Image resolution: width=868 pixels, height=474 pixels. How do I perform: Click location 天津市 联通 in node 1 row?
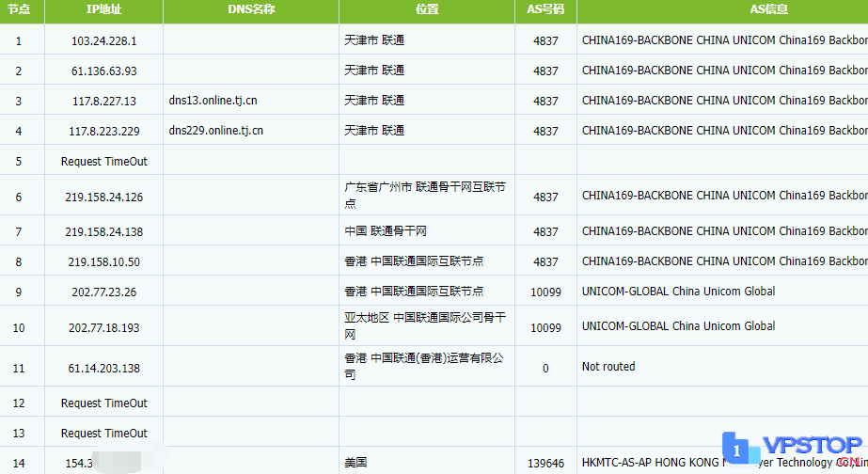click(374, 39)
